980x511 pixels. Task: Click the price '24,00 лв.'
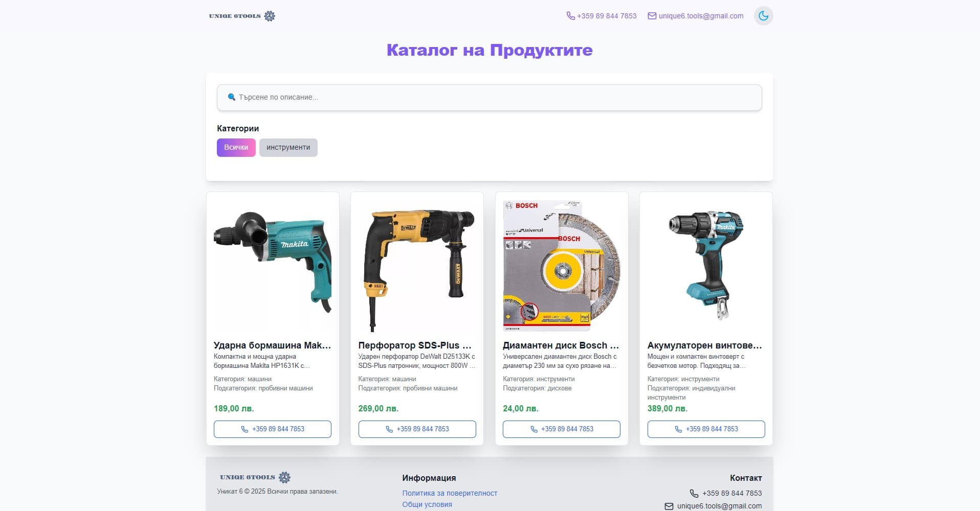pyautogui.click(x=521, y=408)
